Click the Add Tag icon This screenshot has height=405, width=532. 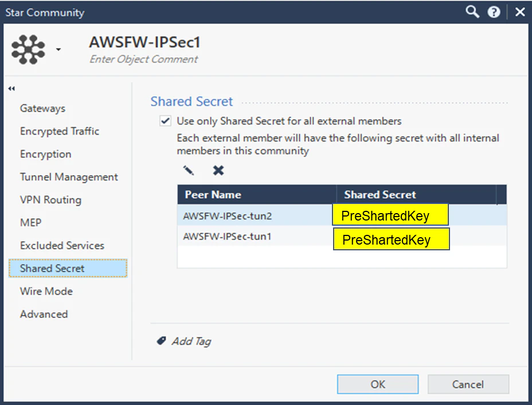pyautogui.click(x=161, y=341)
